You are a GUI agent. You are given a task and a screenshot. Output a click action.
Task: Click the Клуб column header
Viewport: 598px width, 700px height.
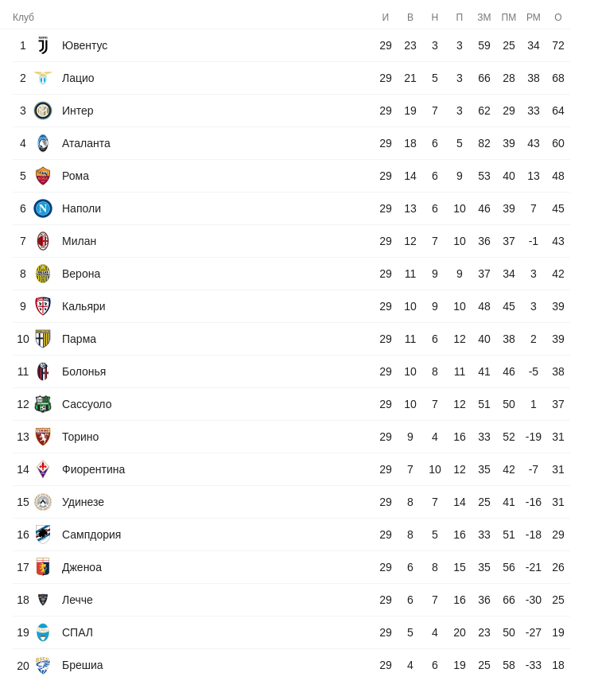pos(23,17)
